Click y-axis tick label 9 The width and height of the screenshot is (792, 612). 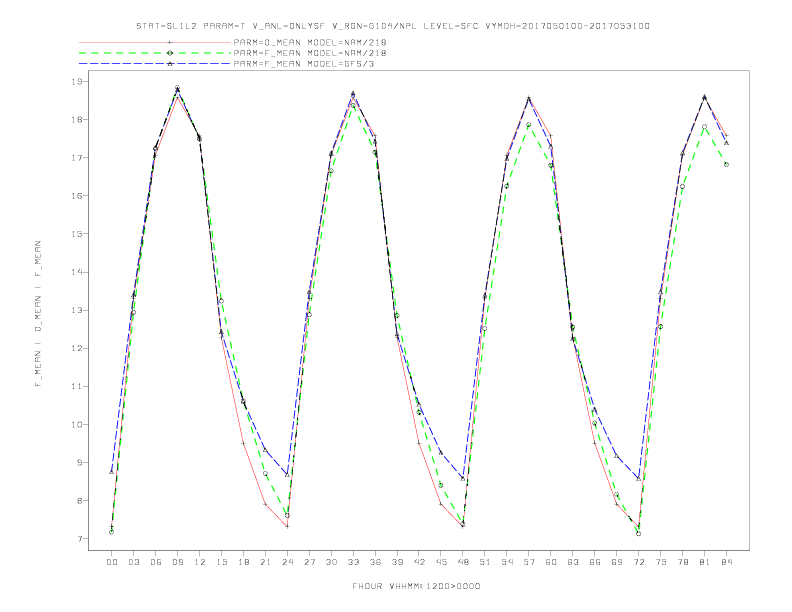pos(81,463)
